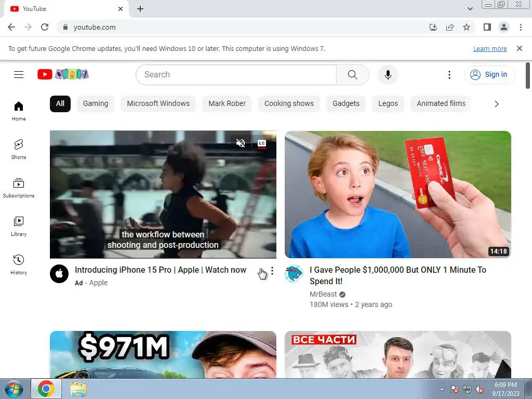Click the install YouTube app icon

pyautogui.click(x=433, y=27)
